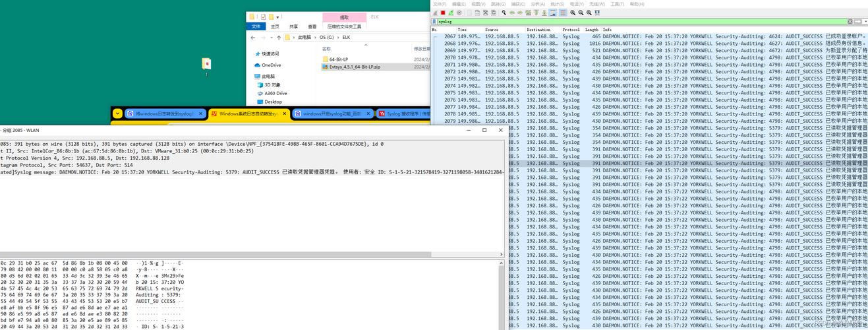Viewport: 868px width, 330px height.
Task: Open the 文件(F) menu in Wireshark
Action: point(440,4)
